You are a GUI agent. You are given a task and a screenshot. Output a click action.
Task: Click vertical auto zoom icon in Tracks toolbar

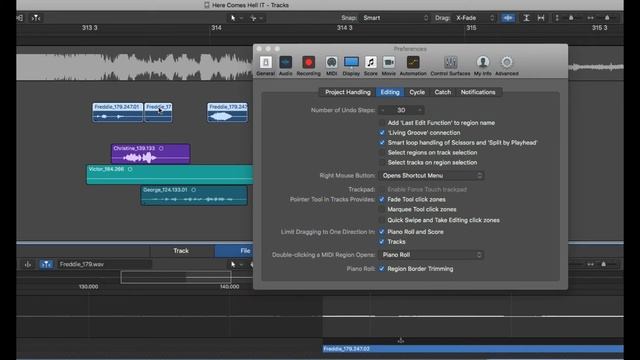pyautogui.click(x=526, y=18)
